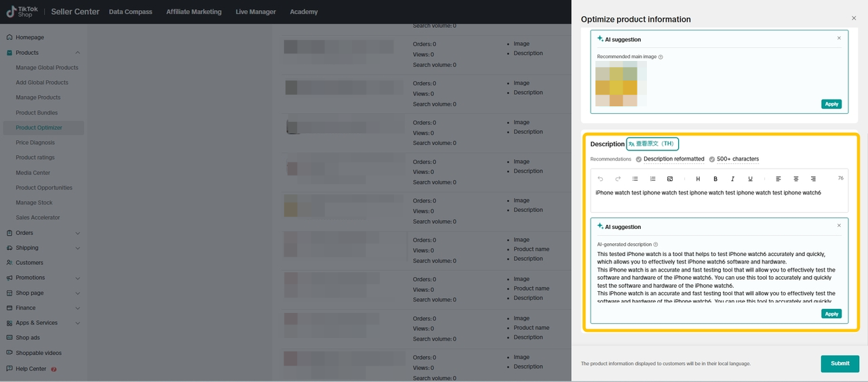Apply heading format with H icon
This screenshot has height=382, width=868.
(698, 179)
